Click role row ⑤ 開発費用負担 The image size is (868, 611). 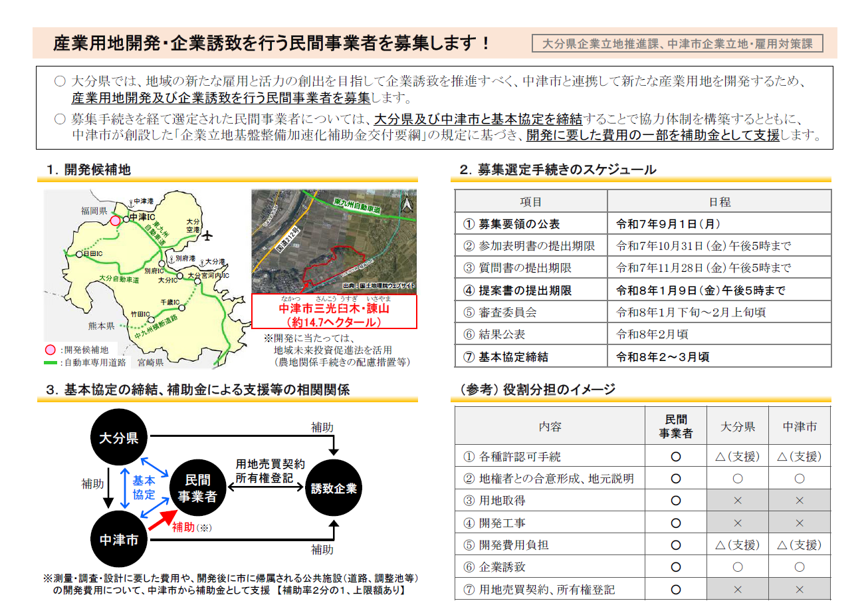[x=643, y=545]
